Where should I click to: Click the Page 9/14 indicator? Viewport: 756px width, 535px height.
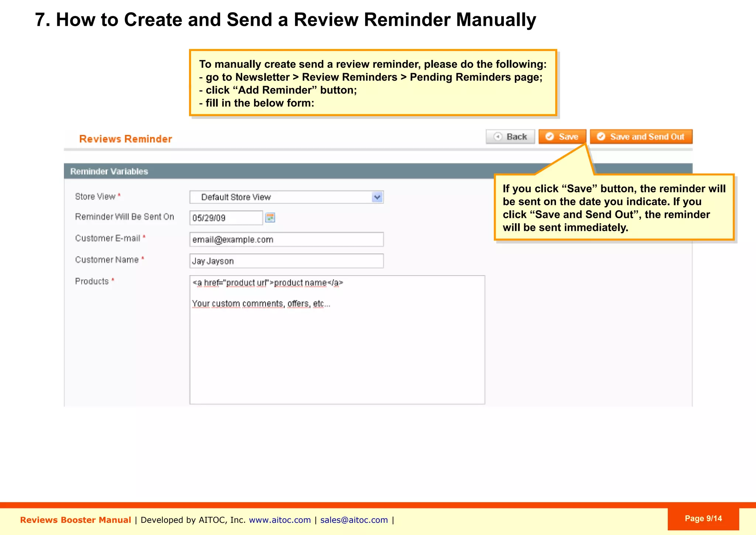(x=703, y=519)
